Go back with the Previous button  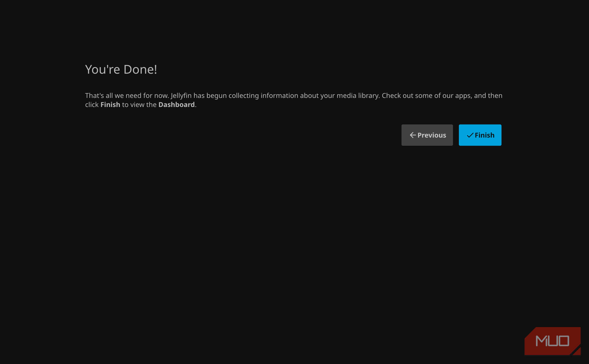pyautogui.click(x=427, y=135)
